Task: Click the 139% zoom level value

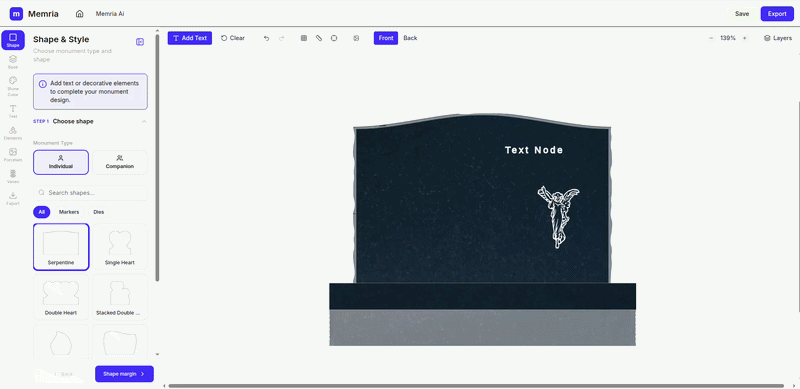Action: [728, 38]
